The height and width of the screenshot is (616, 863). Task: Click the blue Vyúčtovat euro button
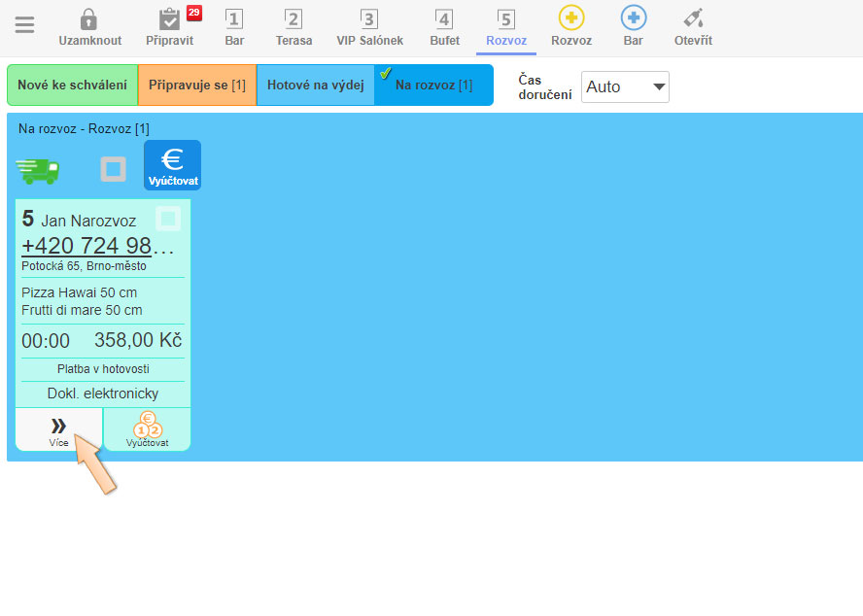pos(172,165)
